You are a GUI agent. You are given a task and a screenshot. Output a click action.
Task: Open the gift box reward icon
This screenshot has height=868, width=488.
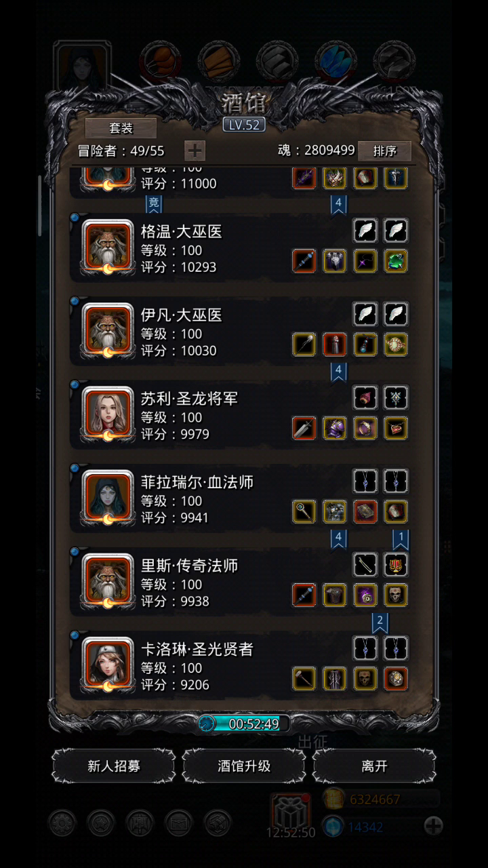point(291,811)
